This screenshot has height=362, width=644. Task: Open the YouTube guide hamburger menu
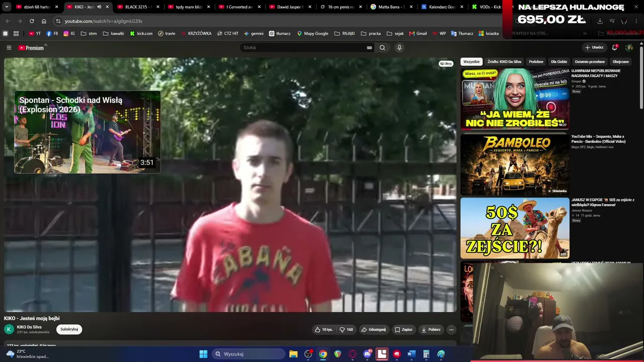(x=9, y=48)
